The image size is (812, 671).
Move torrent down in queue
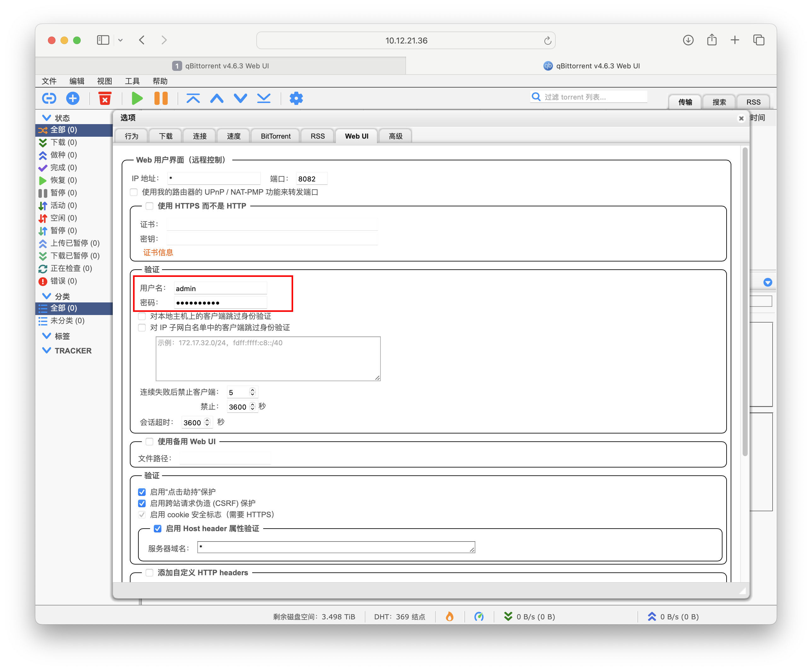[x=240, y=98]
